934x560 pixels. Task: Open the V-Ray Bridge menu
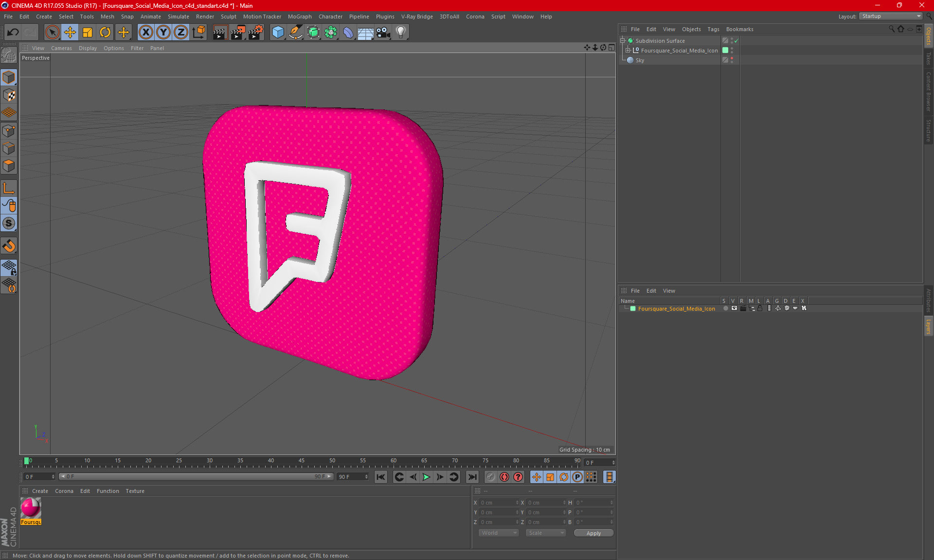[x=417, y=17]
